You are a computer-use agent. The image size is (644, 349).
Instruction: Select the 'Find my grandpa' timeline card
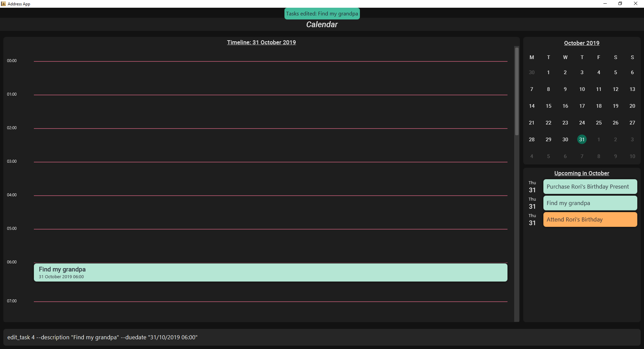(270, 272)
